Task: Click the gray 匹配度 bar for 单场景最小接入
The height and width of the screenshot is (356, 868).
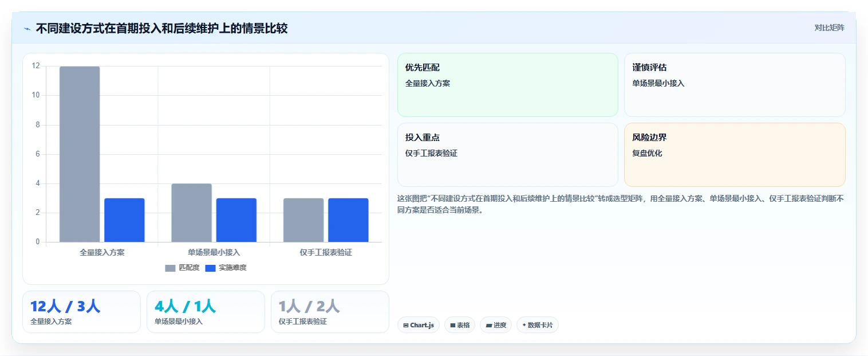Action: 191,213
